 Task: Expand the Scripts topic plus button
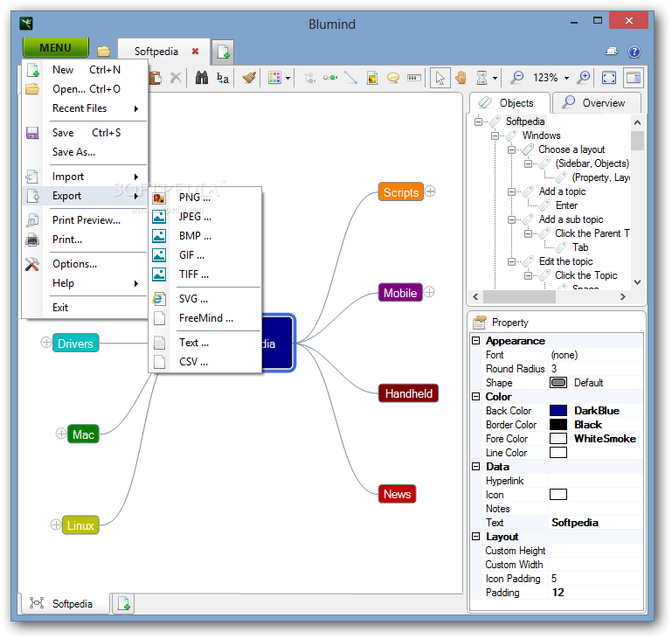[x=430, y=191]
